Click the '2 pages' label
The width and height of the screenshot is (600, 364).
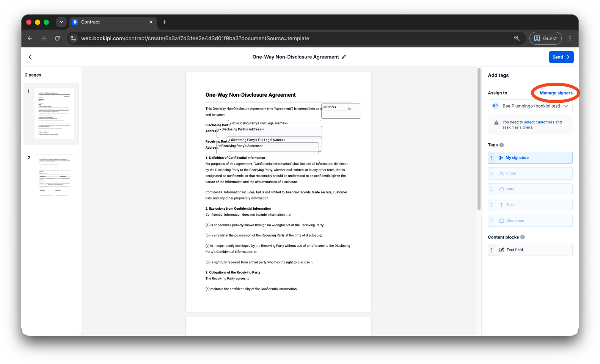[x=33, y=75]
